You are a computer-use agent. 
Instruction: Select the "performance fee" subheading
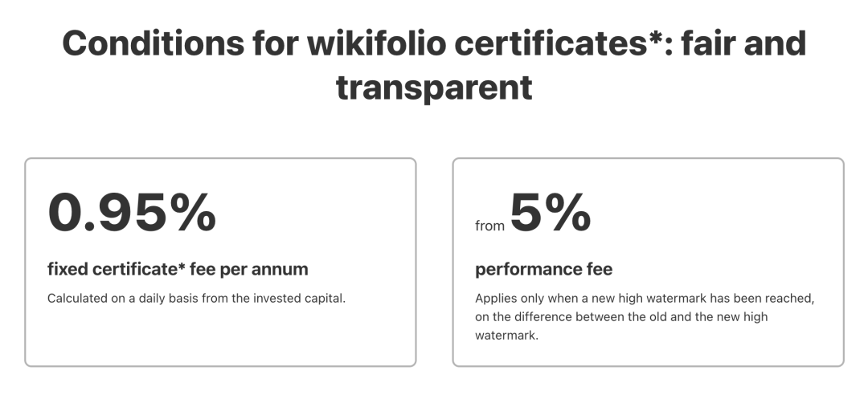click(x=544, y=269)
